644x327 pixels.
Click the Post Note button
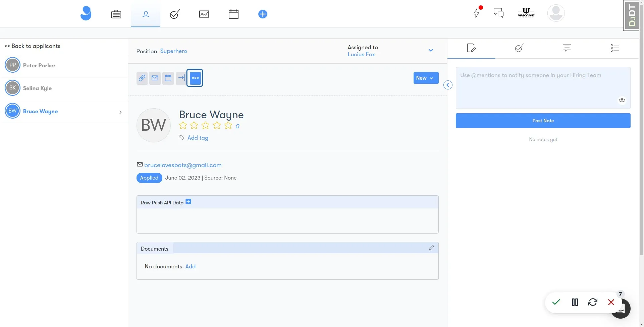point(543,121)
